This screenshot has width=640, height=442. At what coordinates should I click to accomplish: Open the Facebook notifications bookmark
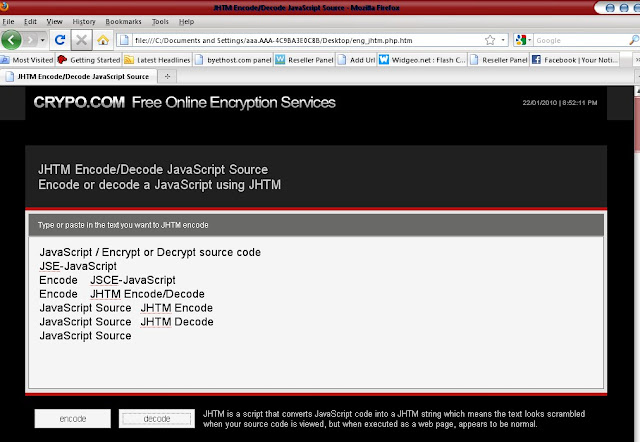tap(575, 60)
